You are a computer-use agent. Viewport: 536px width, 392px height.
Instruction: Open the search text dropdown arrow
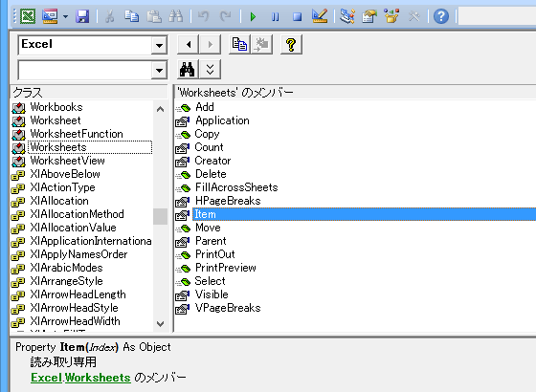tap(159, 71)
